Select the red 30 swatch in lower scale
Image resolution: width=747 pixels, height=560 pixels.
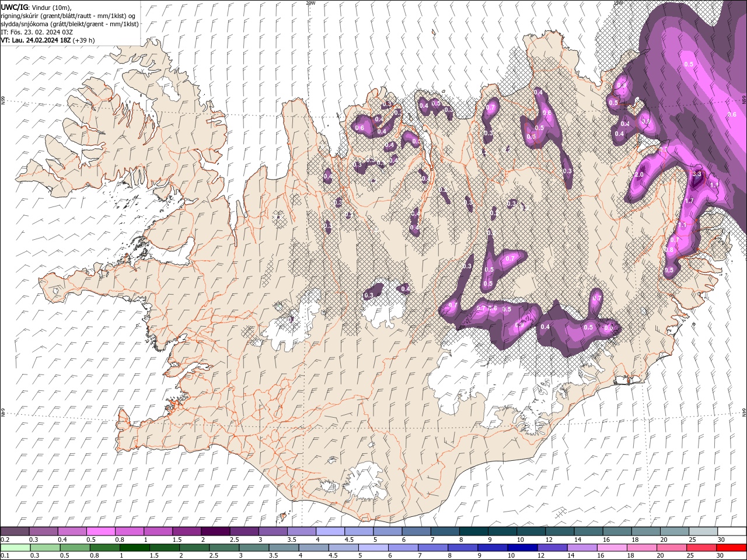tap(731, 547)
